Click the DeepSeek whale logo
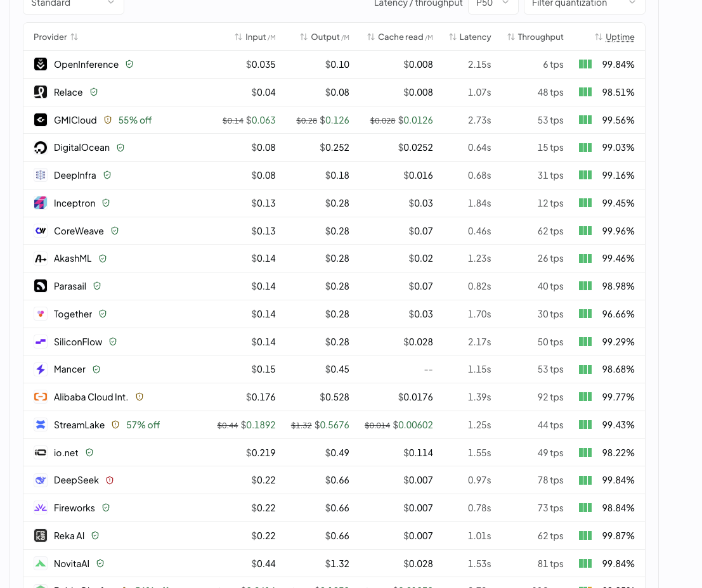The height and width of the screenshot is (588, 702). pos(41,481)
